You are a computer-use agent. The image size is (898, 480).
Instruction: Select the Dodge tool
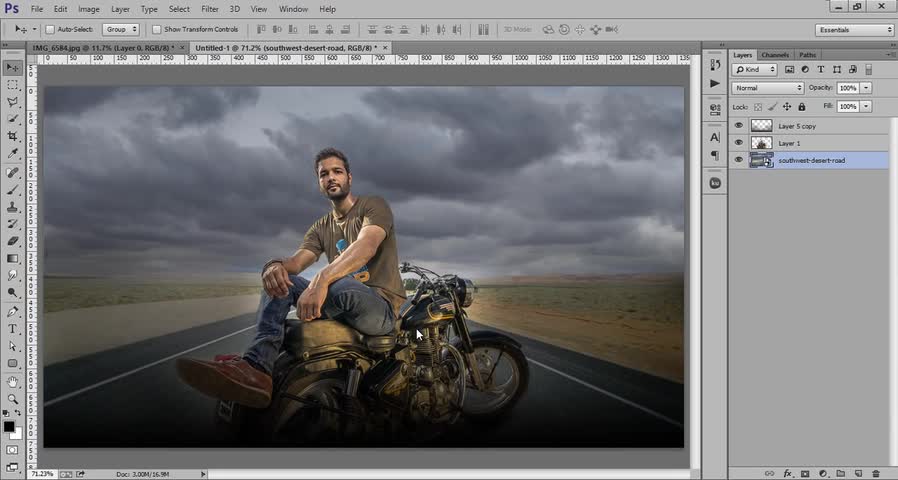(12, 293)
